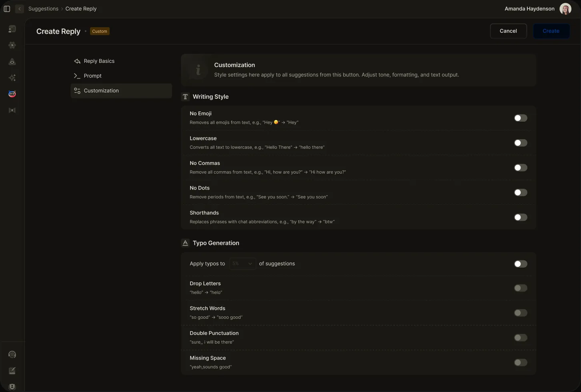Enable the Shorthands toggle
The width and height of the screenshot is (581, 392).
point(520,217)
